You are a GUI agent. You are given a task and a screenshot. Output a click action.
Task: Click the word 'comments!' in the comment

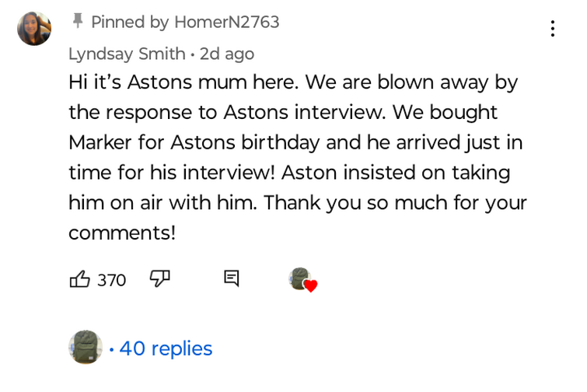[x=122, y=233]
